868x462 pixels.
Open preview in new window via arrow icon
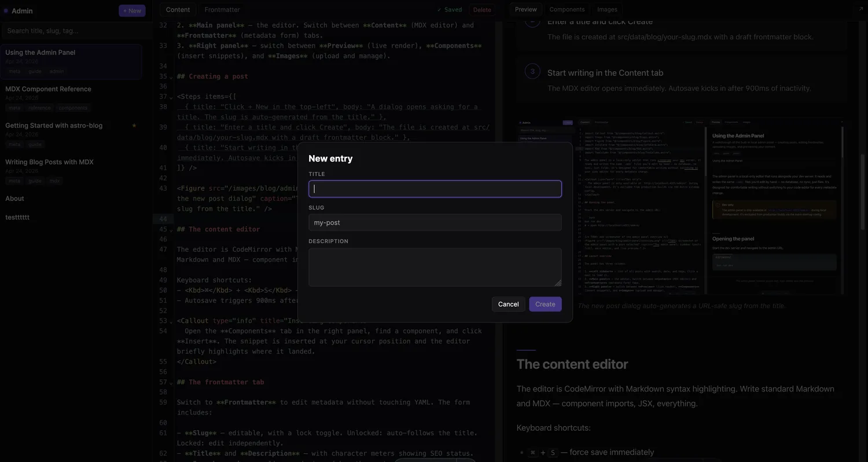862,9
